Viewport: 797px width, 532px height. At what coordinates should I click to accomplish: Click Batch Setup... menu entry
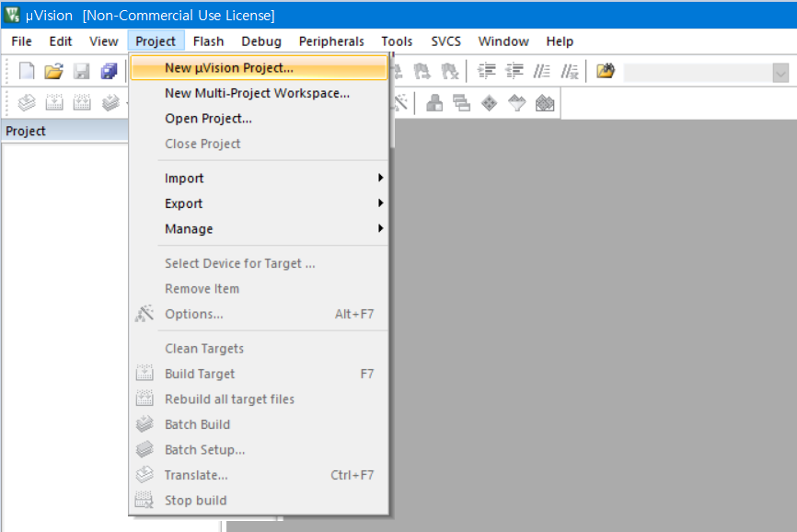(259, 450)
